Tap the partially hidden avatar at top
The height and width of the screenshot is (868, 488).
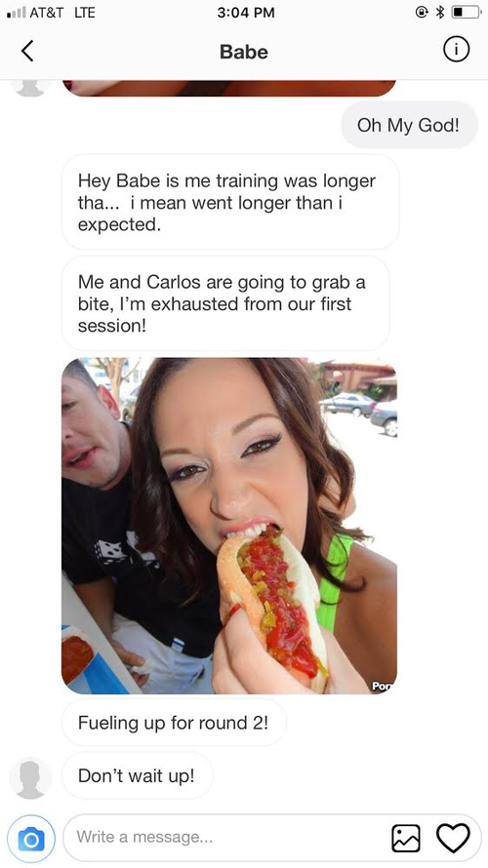click(30, 88)
